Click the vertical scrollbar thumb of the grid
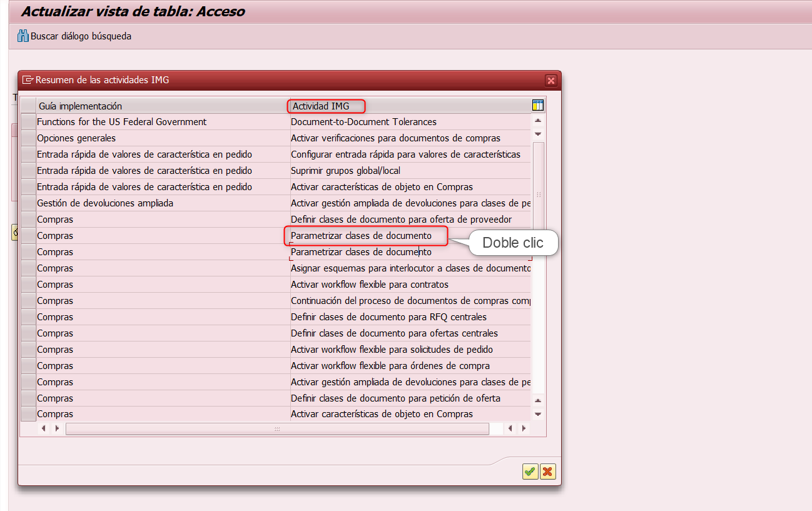The height and width of the screenshot is (511, 812). (538, 194)
